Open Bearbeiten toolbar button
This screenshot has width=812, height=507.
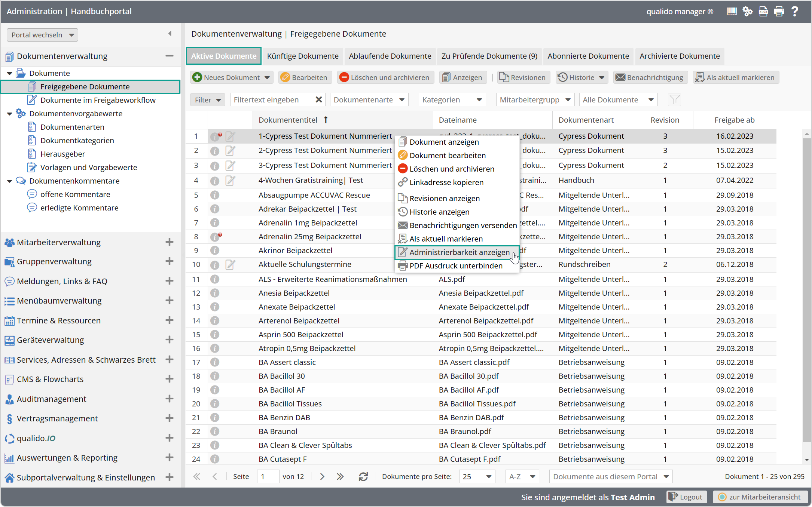coord(305,77)
